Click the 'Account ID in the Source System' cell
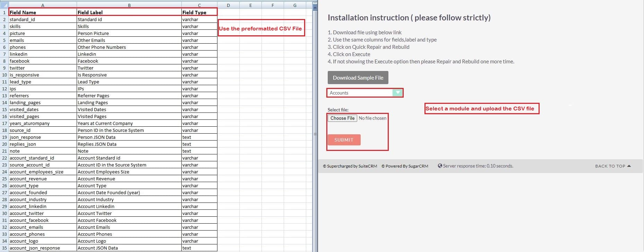 (129, 165)
